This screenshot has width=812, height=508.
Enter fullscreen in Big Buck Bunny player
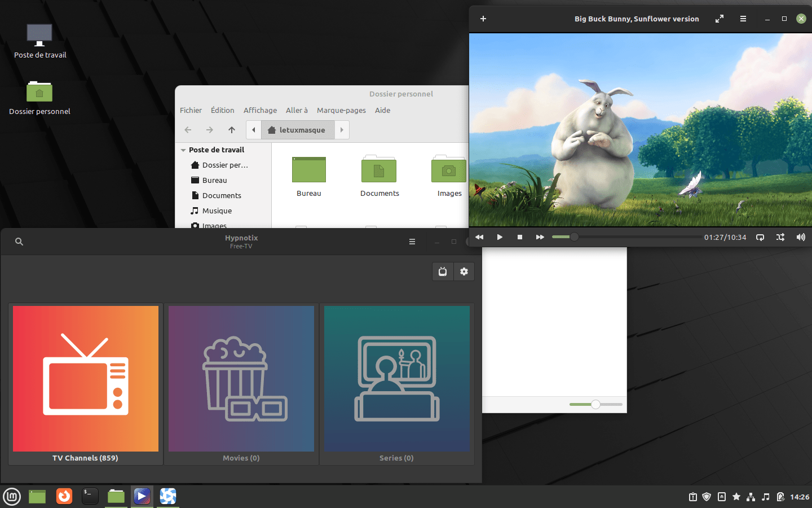720,19
